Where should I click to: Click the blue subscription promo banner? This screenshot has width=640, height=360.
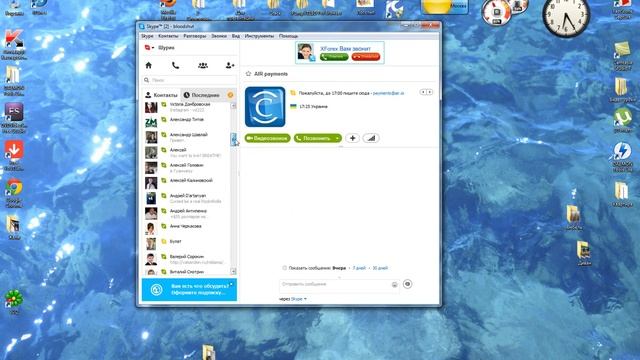[189, 290]
